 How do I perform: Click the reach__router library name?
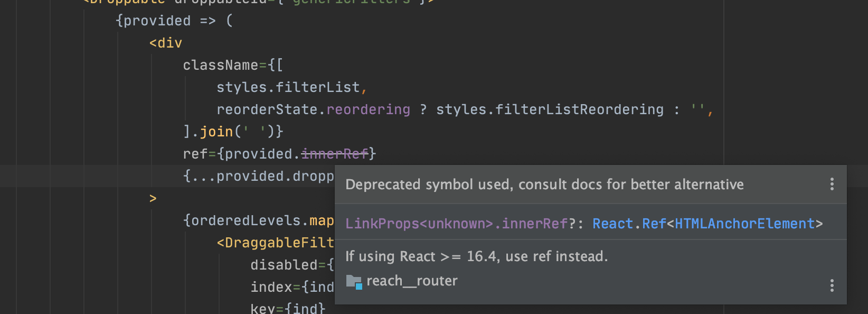click(x=412, y=281)
